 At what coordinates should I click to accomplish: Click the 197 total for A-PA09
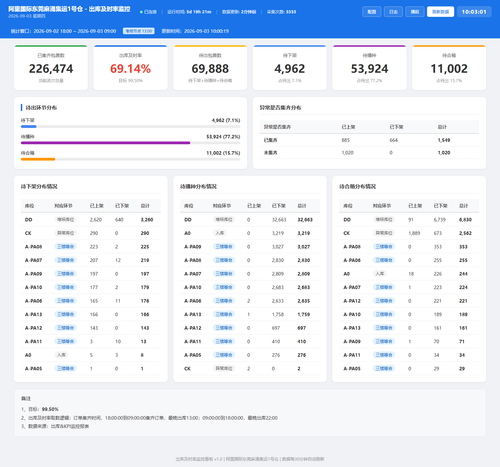click(x=145, y=274)
